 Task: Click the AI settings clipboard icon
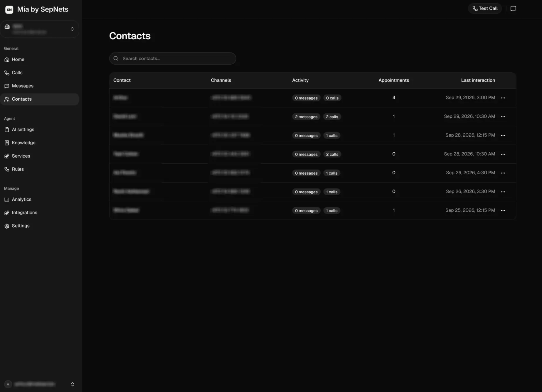(x=7, y=130)
